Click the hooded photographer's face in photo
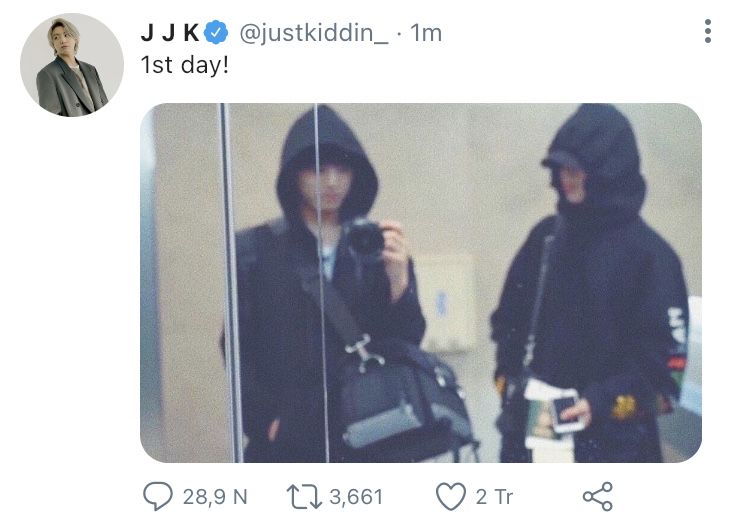This screenshot has width=750, height=525. pyautogui.click(x=325, y=184)
